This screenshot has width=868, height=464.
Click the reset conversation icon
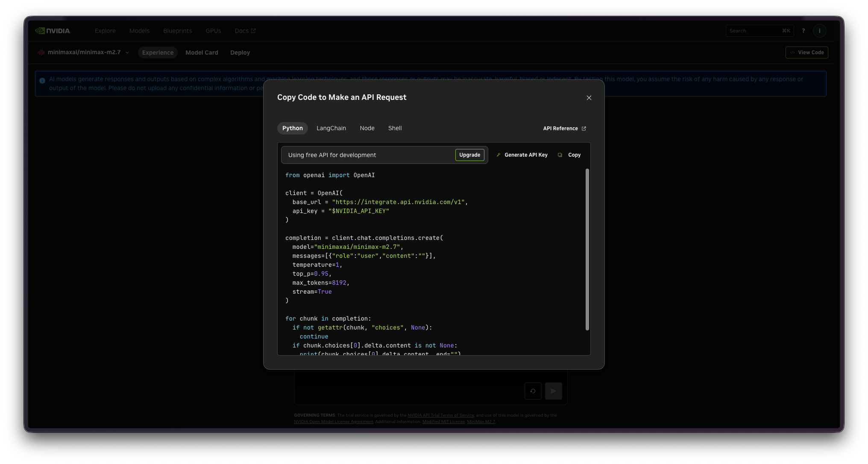533,391
